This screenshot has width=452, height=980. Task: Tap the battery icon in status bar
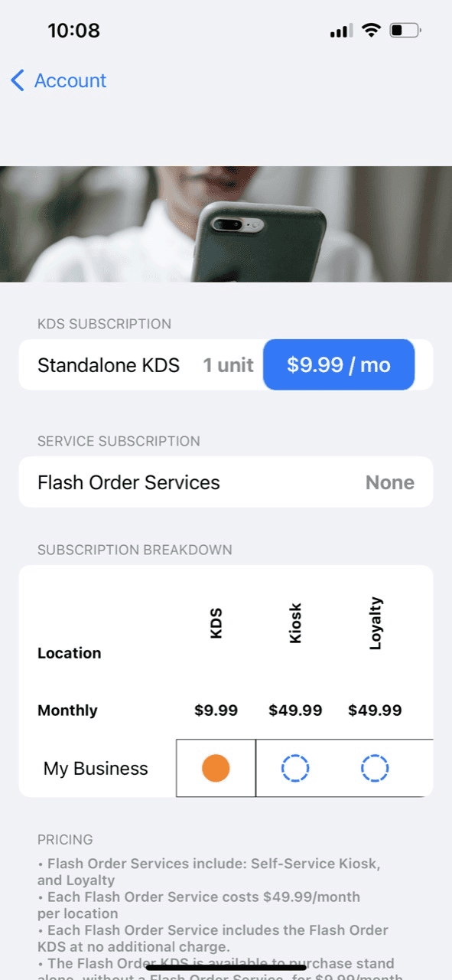tap(405, 31)
